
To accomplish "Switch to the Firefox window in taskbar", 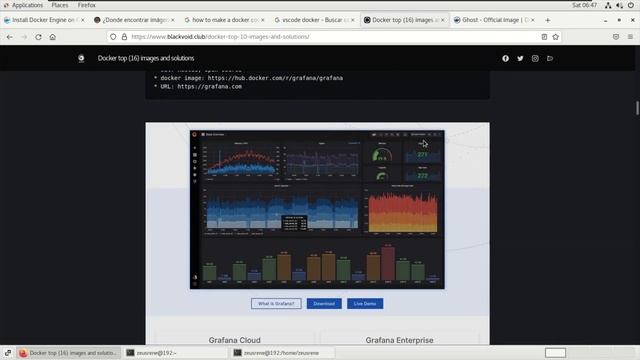I will 69,353.
